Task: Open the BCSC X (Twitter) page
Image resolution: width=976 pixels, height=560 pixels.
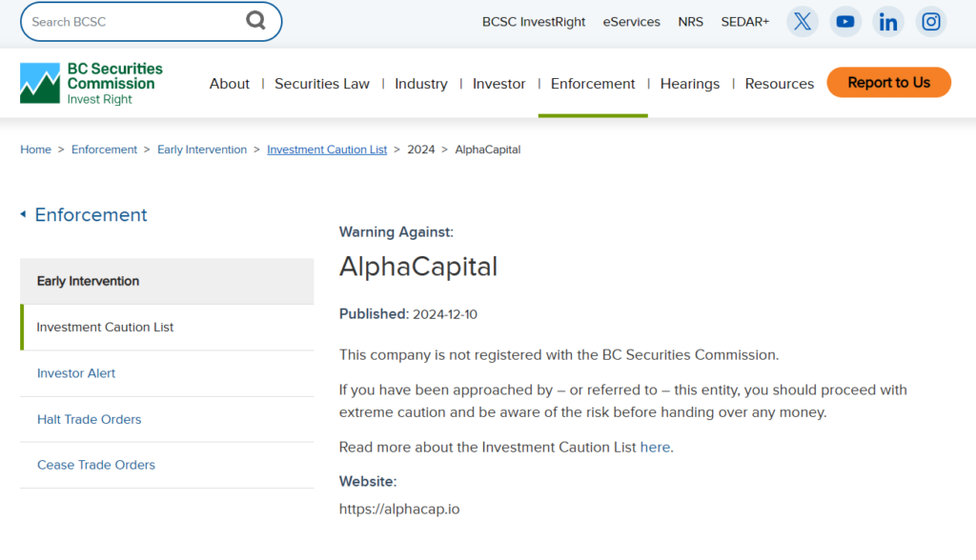Action: (803, 22)
